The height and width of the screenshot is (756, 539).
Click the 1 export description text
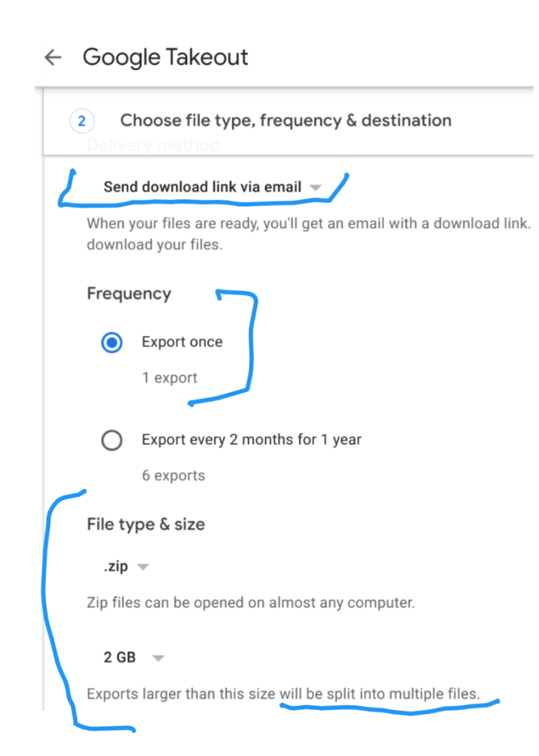point(170,378)
